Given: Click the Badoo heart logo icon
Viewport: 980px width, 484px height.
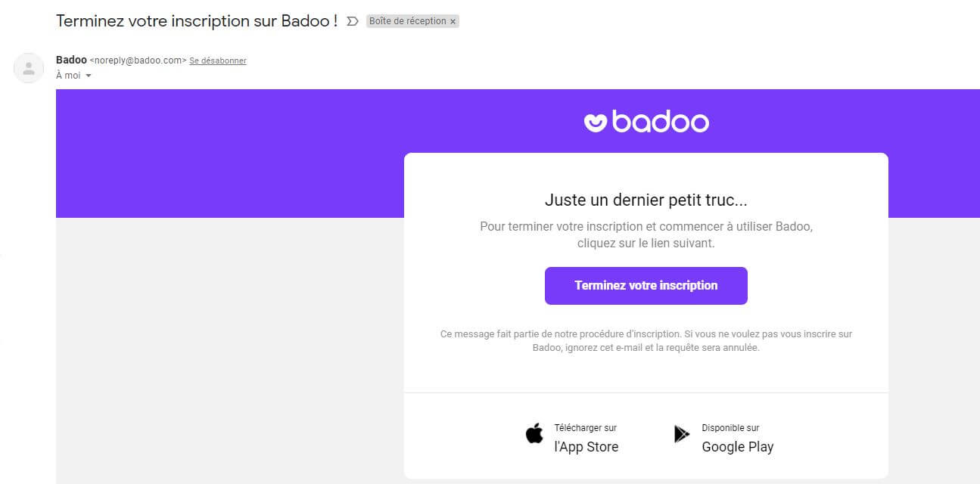Looking at the screenshot, I should 596,122.
